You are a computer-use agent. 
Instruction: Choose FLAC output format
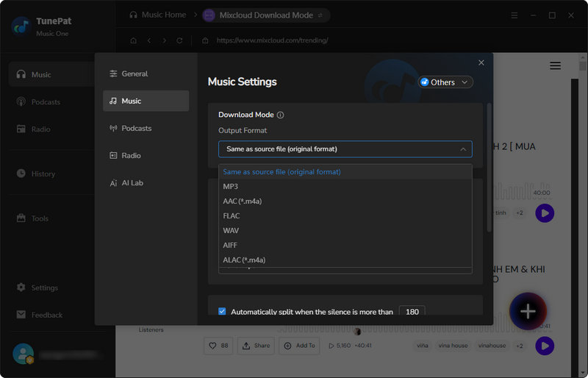345,215
